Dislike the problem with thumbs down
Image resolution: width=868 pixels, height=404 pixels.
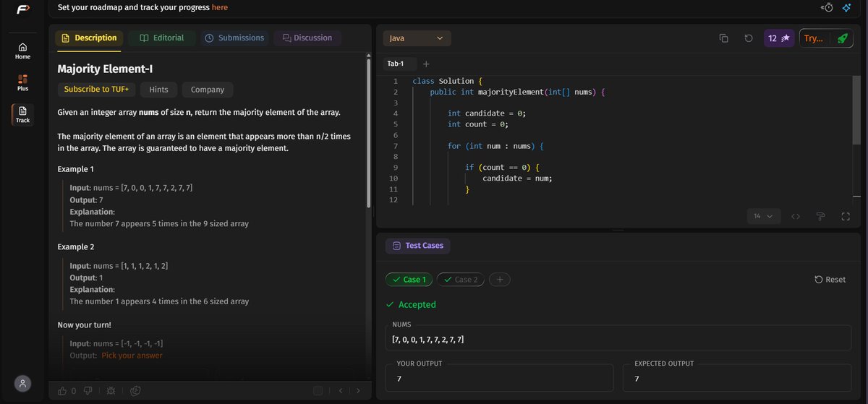88,391
